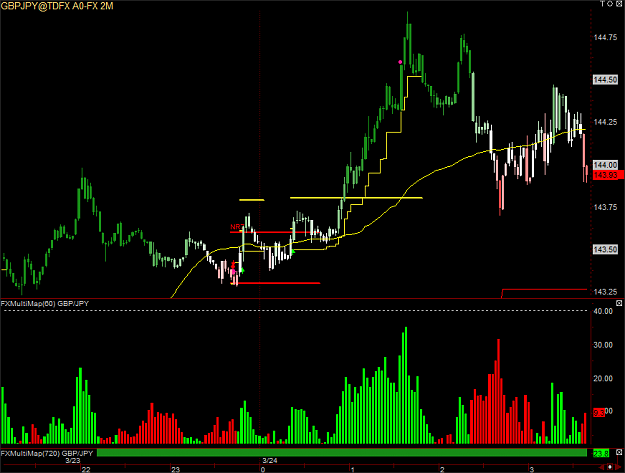Viewport: 625px width, 473px height.
Task: Click the 30.00 indicator scale label
Action: (603, 345)
